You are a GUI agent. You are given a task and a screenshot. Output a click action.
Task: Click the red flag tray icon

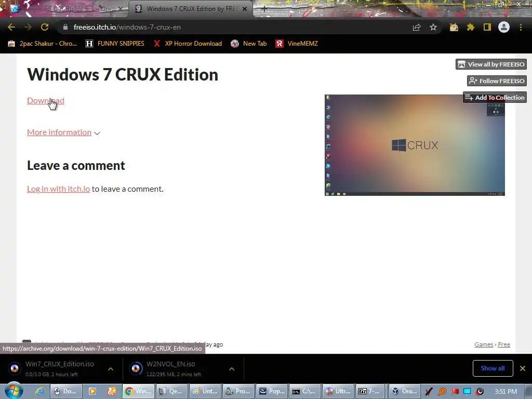point(455,392)
